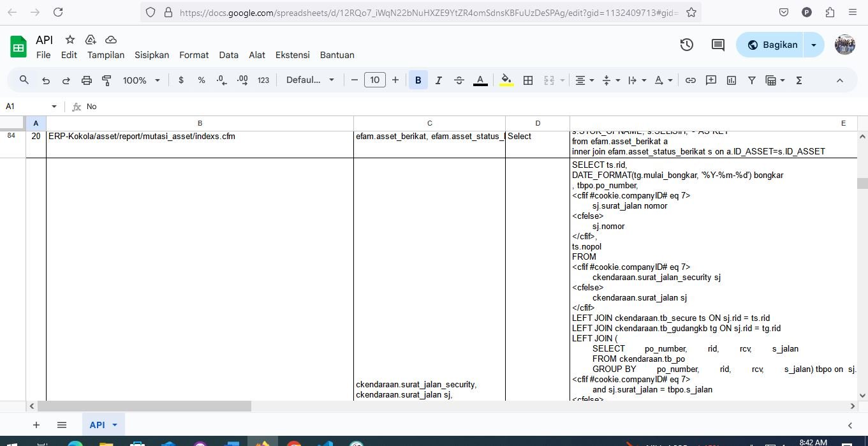The width and height of the screenshot is (868, 446).
Task: Click the insert link icon
Action: click(x=690, y=80)
